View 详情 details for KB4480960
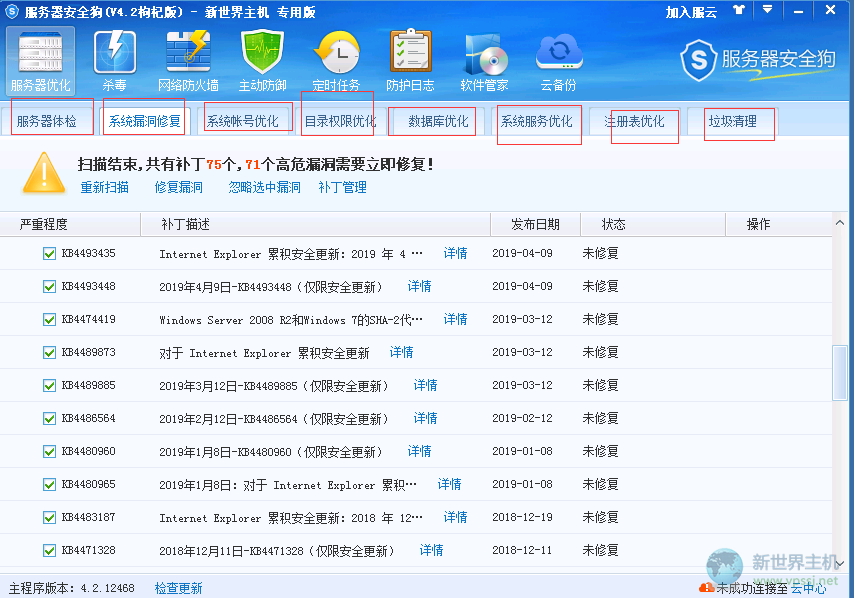854x598 pixels. pyautogui.click(x=419, y=451)
